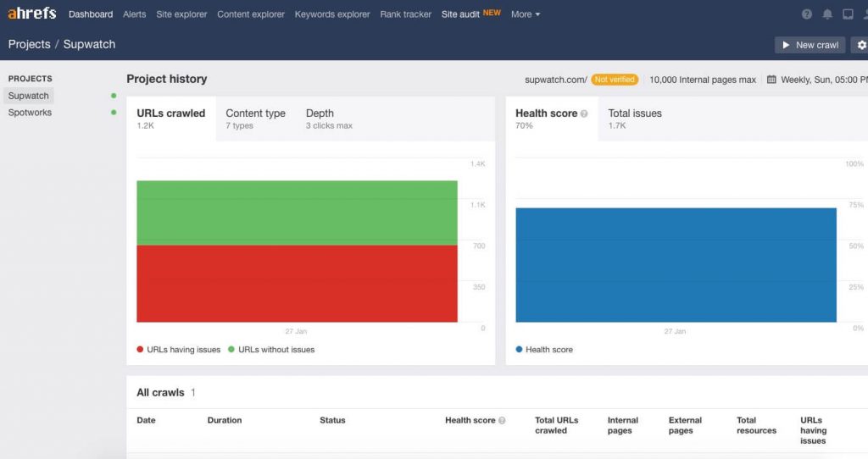868x459 pixels.
Task: Click the Duration column header
Action: tap(225, 420)
